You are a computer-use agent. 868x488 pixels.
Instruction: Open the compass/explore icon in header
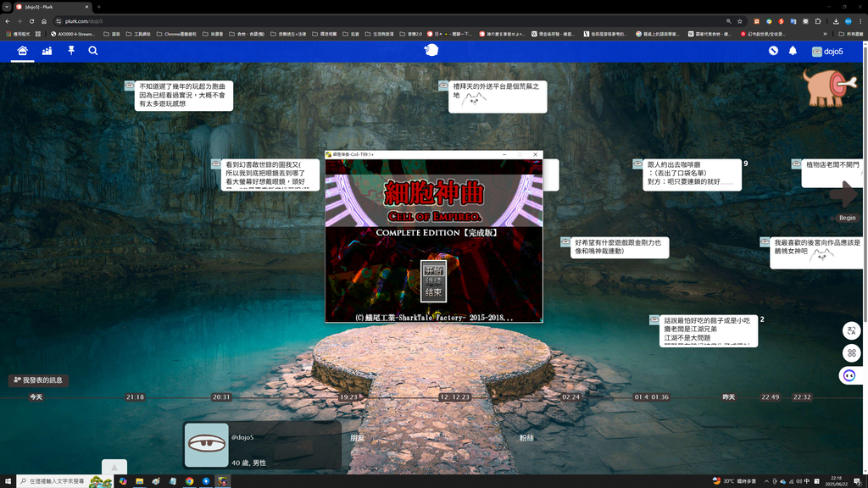click(x=773, y=51)
